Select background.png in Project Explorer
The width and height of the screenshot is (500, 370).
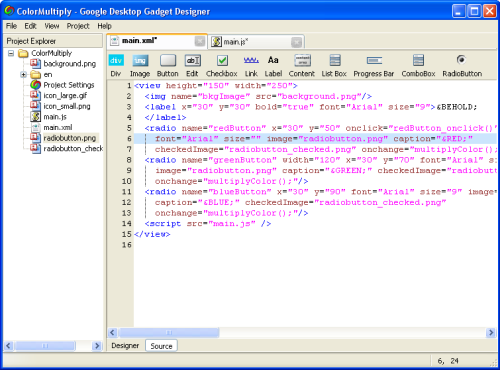click(x=69, y=63)
